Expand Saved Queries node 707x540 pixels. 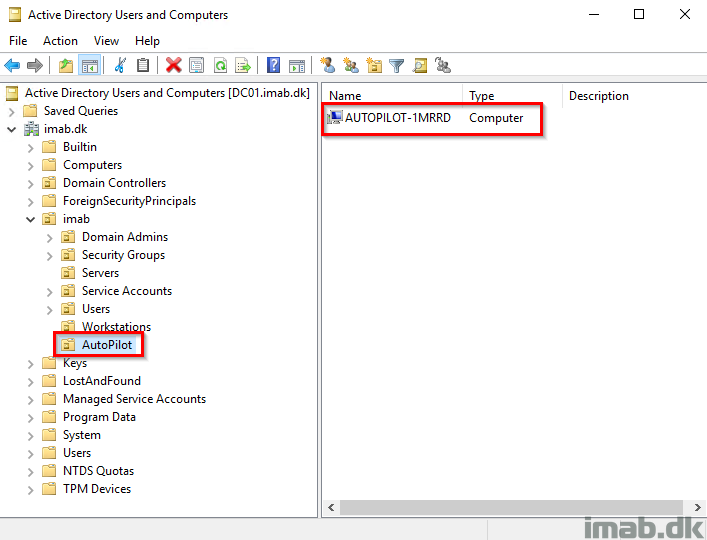[12, 111]
